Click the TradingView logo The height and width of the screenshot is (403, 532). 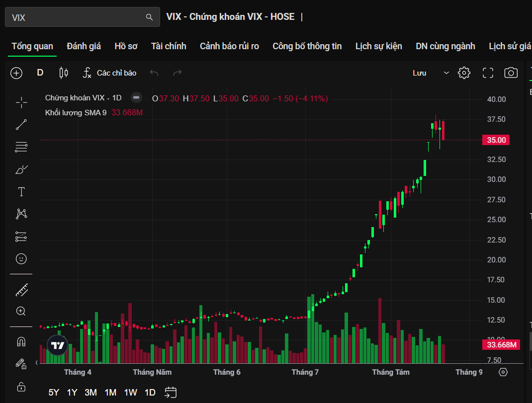(x=58, y=345)
